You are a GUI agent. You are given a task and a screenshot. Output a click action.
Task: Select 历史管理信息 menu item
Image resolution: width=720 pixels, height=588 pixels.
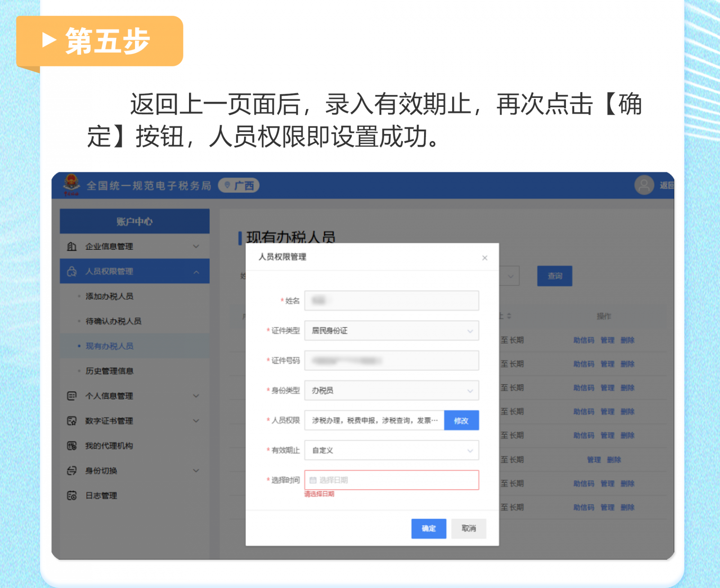point(109,371)
